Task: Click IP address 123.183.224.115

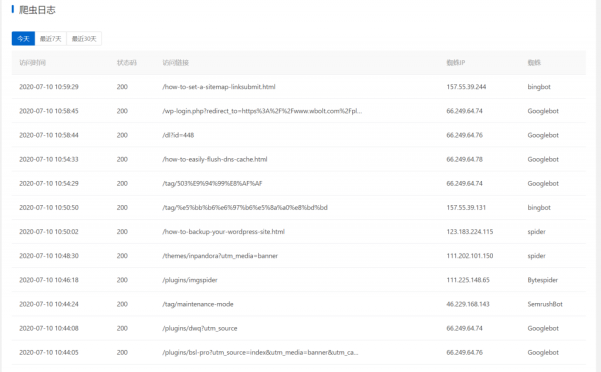Action: tap(470, 232)
